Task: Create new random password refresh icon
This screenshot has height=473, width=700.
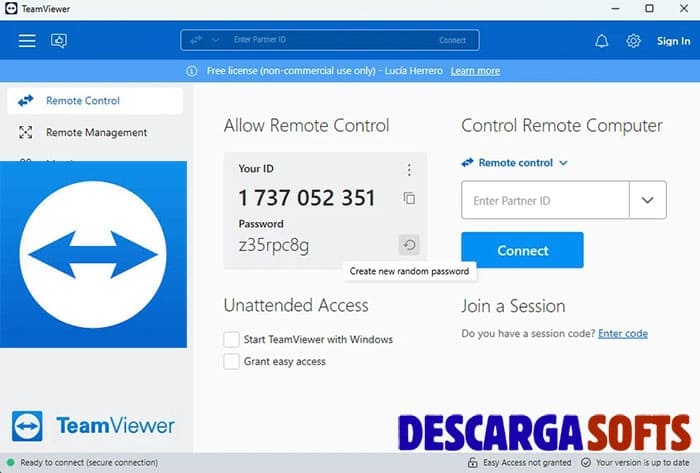Action: (x=409, y=245)
